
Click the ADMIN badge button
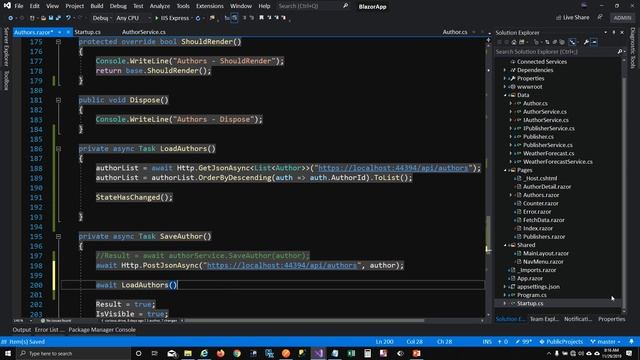[x=622, y=18]
